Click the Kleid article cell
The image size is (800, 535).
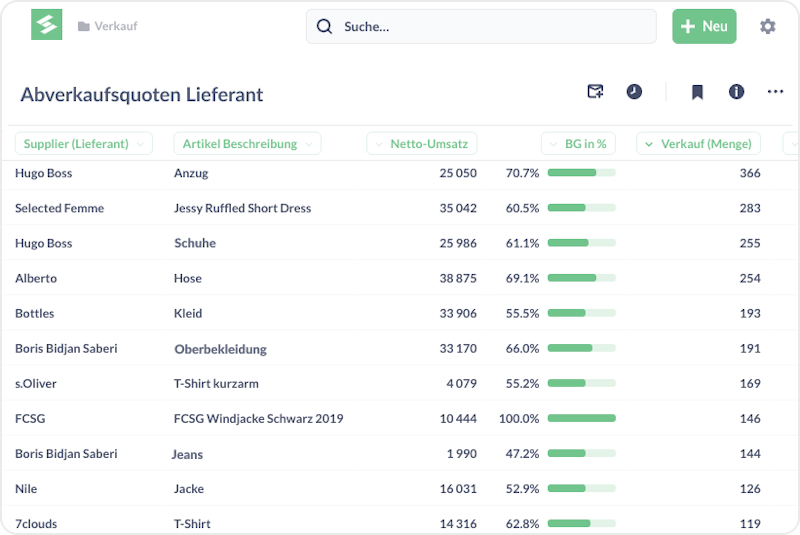coord(188,313)
